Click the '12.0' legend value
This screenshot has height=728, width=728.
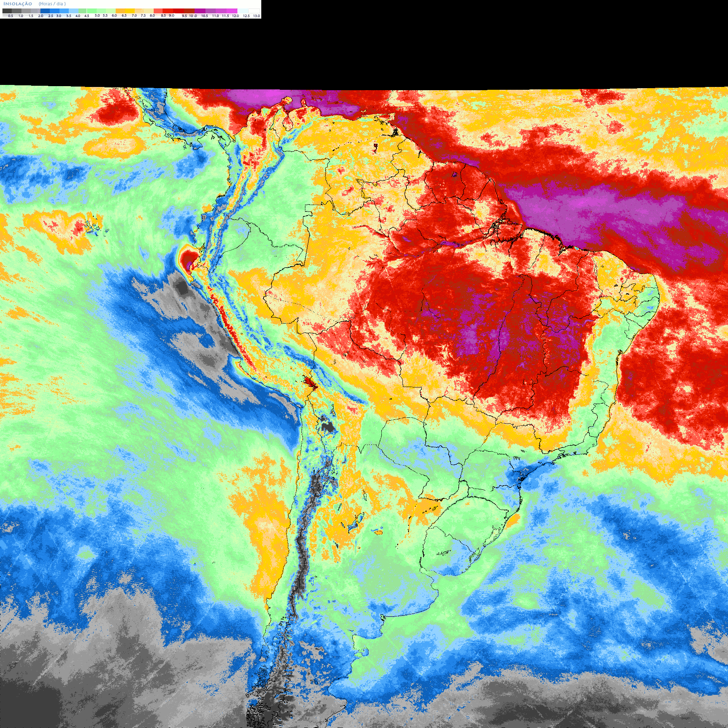[x=235, y=16]
